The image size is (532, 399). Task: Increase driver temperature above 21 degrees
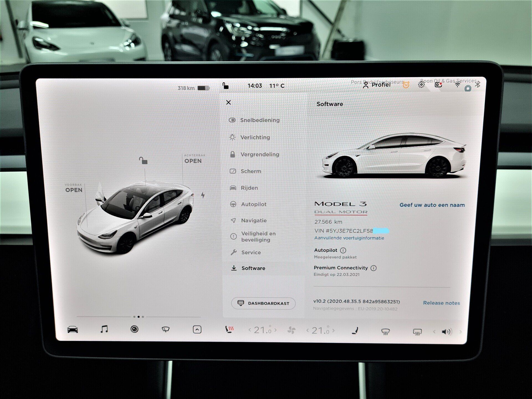275,330
